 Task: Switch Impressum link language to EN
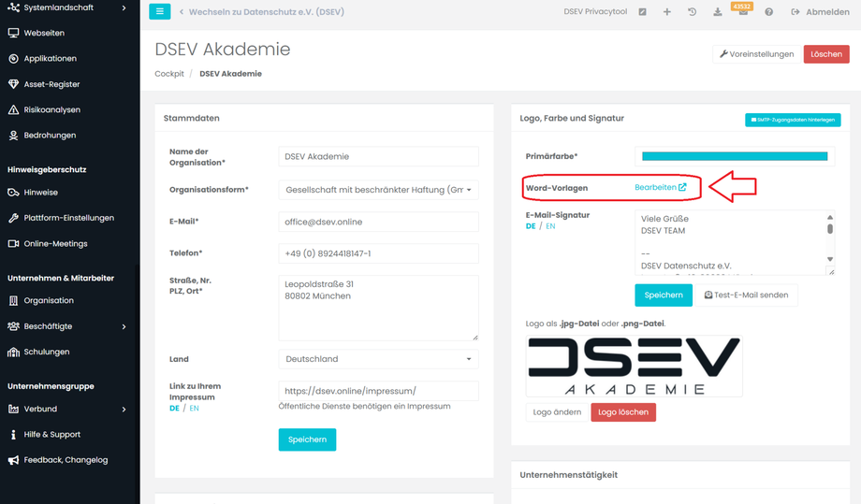click(x=195, y=409)
